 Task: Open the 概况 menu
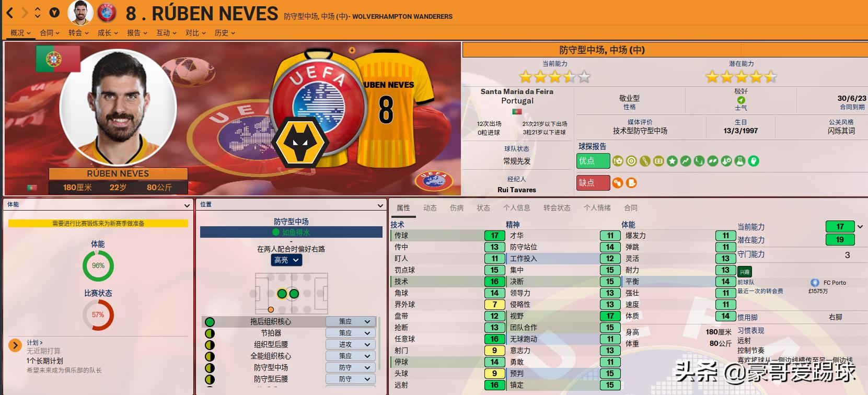(21, 33)
